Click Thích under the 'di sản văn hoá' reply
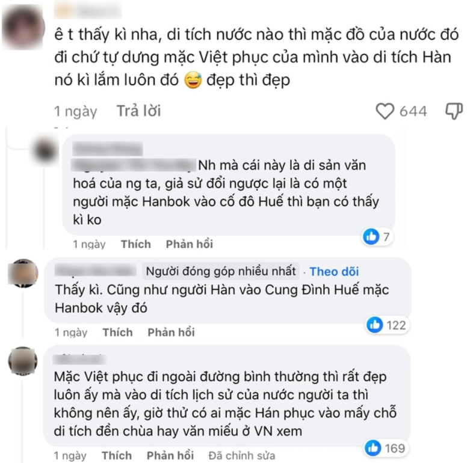 pyautogui.click(x=135, y=244)
